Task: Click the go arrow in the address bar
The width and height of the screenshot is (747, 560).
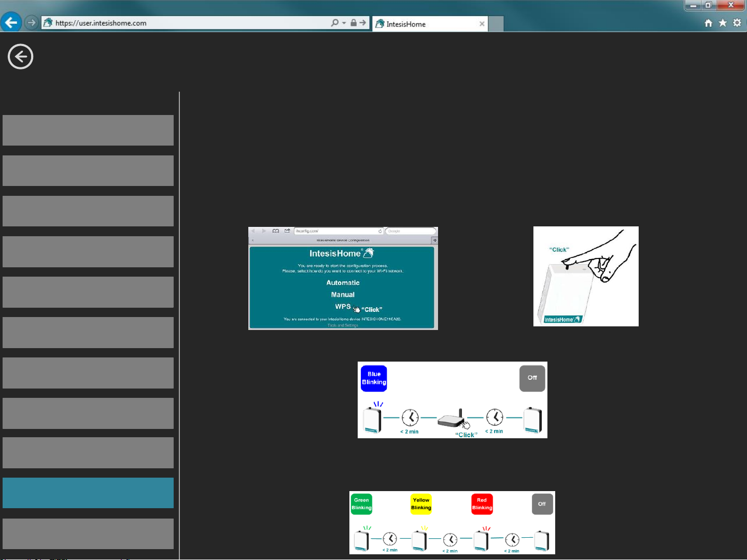Action: tap(362, 23)
